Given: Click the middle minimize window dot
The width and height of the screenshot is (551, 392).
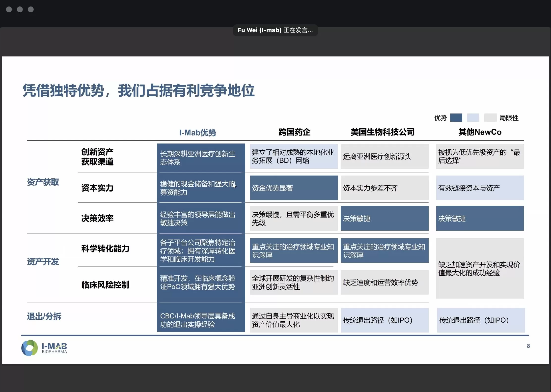Looking at the screenshot, I should click(x=20, y=9).
